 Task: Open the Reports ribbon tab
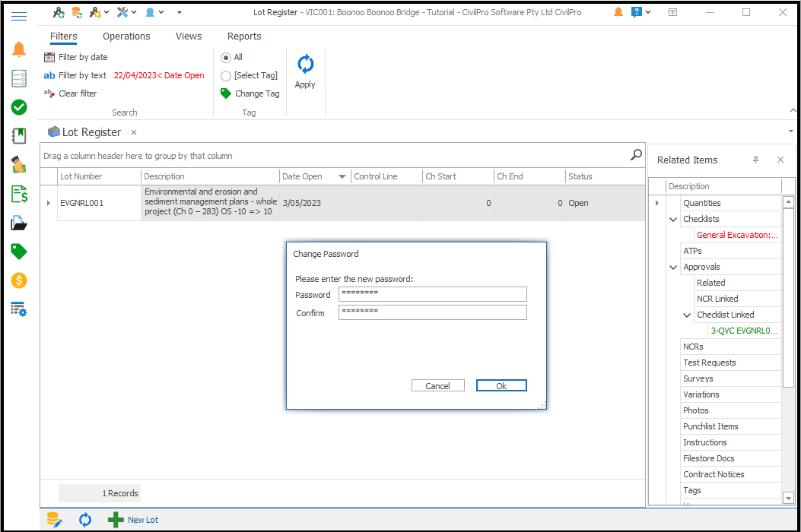coord(244,36)
